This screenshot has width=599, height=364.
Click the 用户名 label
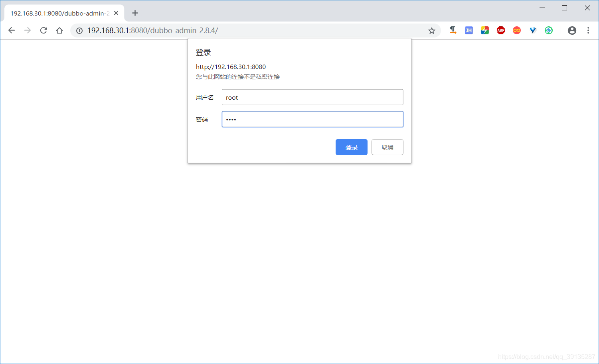coord(205,98)
